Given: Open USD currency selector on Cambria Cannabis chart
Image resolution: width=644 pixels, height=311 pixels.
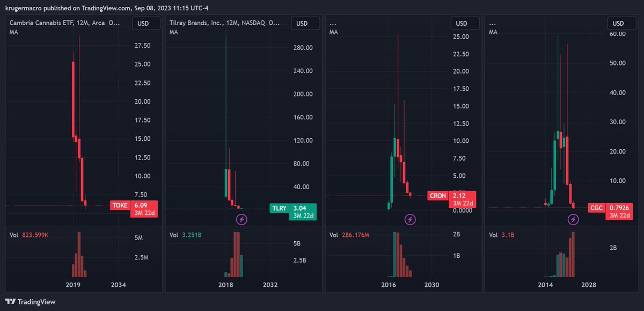Looking at the screenshot, I should [145, 23].
